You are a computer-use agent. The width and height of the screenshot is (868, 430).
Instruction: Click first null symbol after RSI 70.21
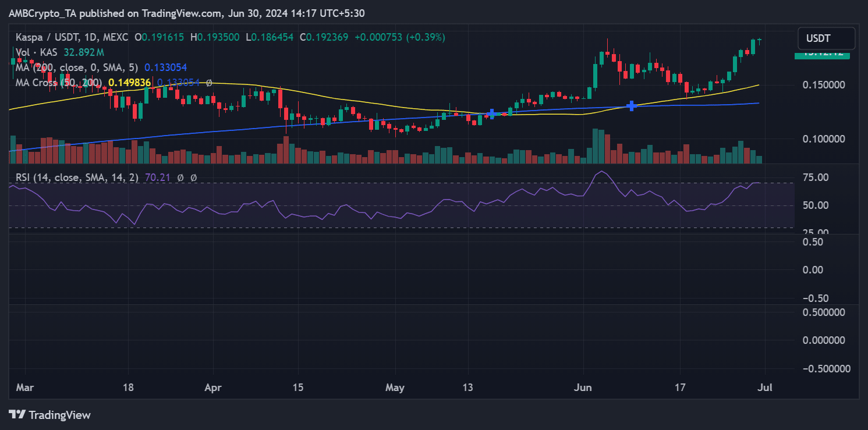tap(181, 177)
